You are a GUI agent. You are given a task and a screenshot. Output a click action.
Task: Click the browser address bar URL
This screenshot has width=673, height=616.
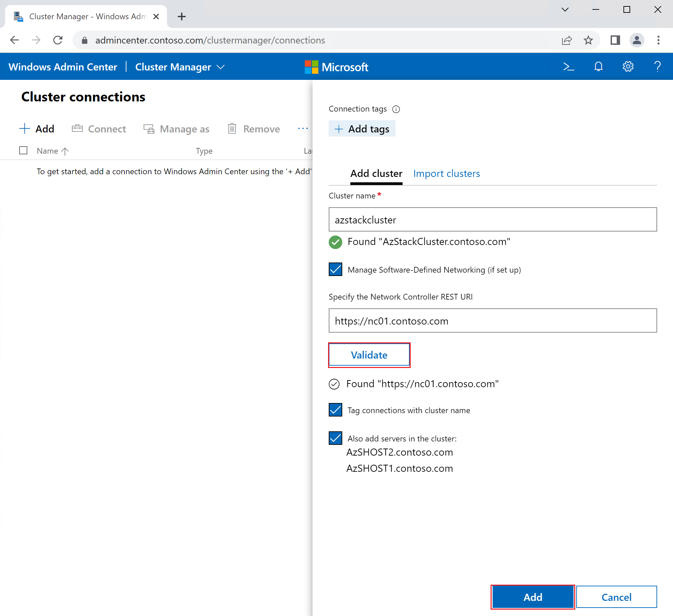pyautogui.click(x=210, y=40)
